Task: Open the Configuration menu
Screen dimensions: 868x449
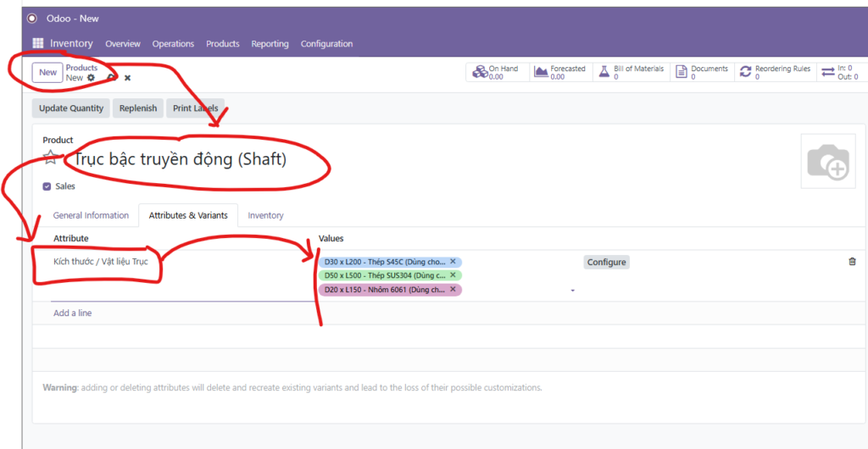Action: pos(326,44)
